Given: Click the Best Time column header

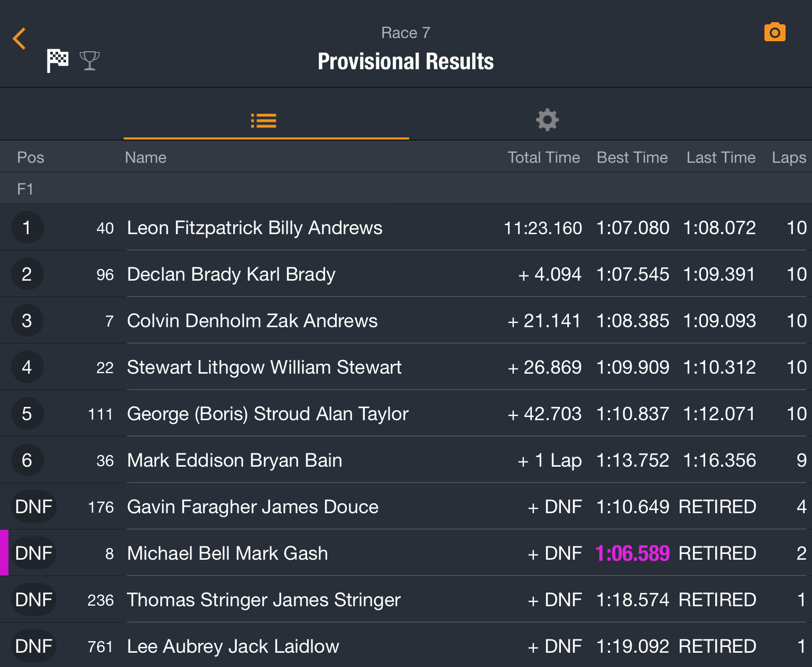Looking at the screenshot, I should (632, 158).
